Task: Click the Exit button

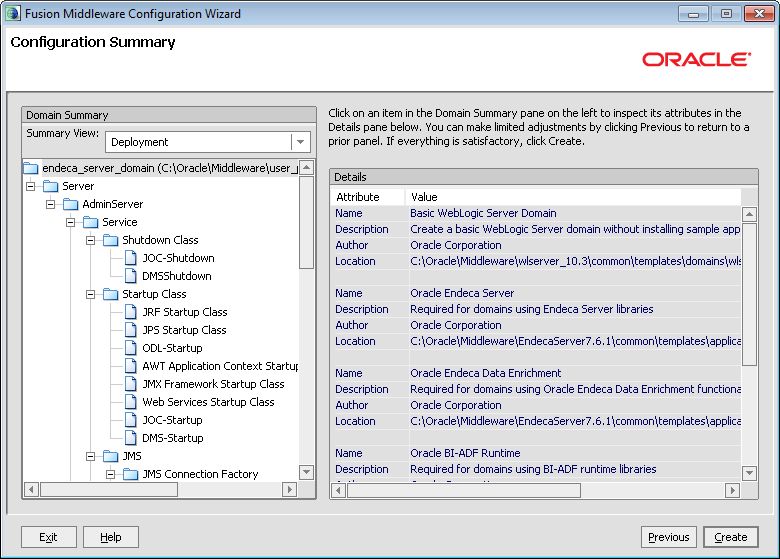Action: [x=48, y=537]
